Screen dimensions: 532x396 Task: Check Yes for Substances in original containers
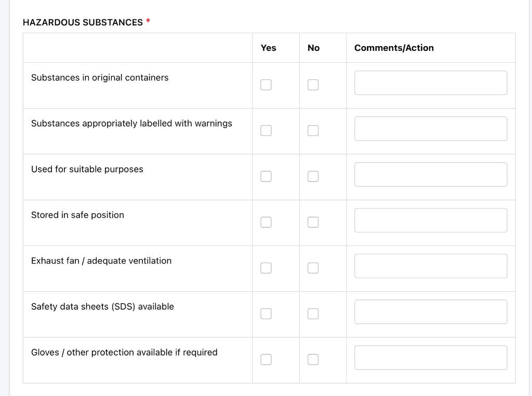tap(266, 85)
